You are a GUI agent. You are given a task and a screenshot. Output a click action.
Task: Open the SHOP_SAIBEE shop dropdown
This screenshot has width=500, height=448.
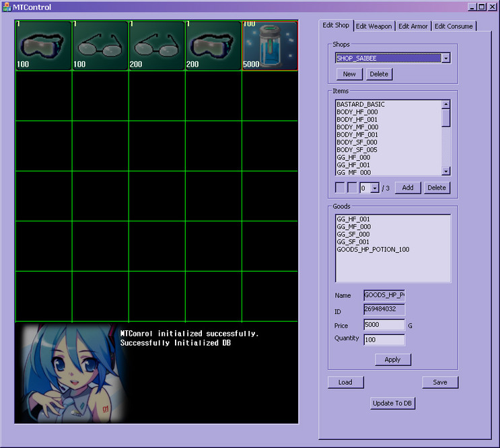click(445, 59)
